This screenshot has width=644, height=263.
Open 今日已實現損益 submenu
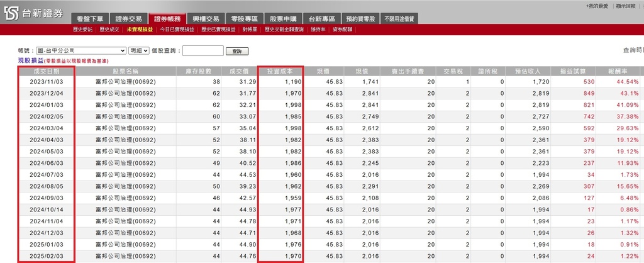pos(177,30)
